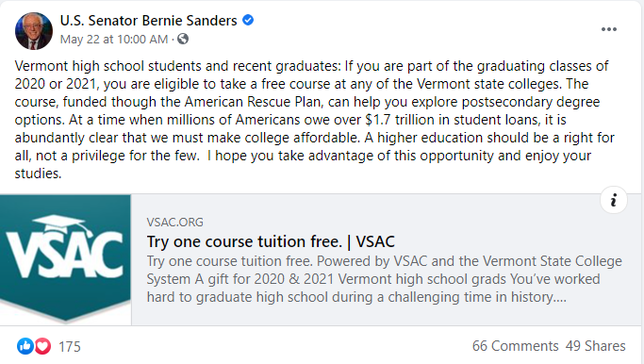This screenshot has width=644, height=364.
Task: Click the VSAC logo thumbnail
Action: (x=65, y=259)
